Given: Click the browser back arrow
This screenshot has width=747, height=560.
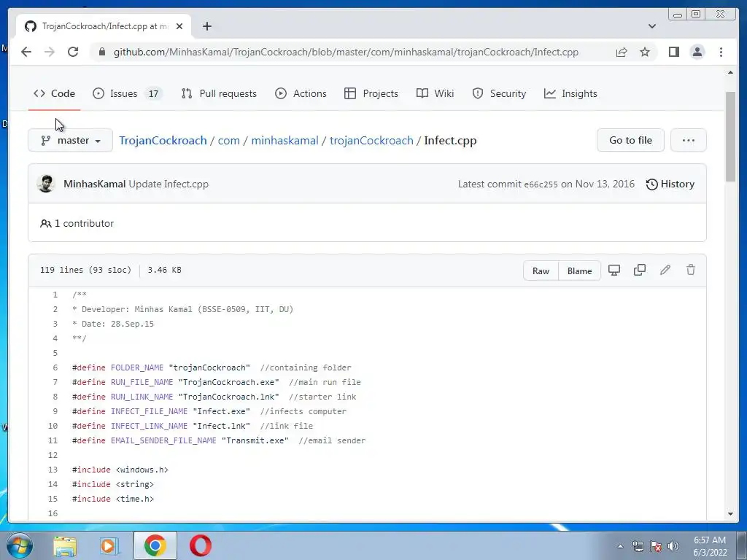Looking at the screenshot, I should click(26, 52).
